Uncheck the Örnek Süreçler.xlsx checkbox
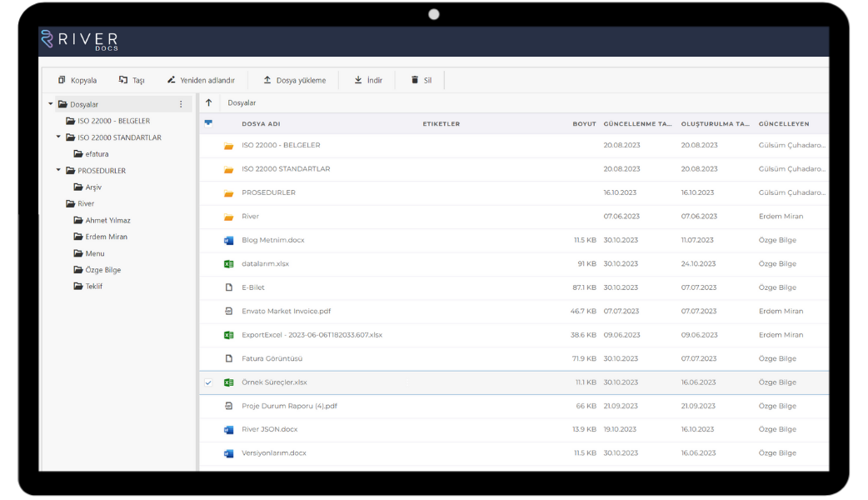This screenshot has width=868, height=500. point(208,382)
